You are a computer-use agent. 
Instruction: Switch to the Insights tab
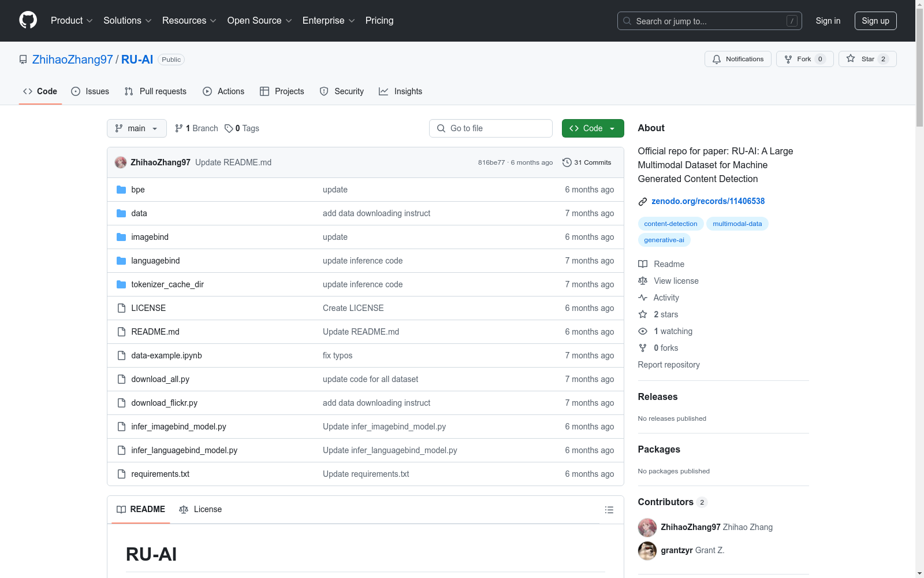click(401, 91)
